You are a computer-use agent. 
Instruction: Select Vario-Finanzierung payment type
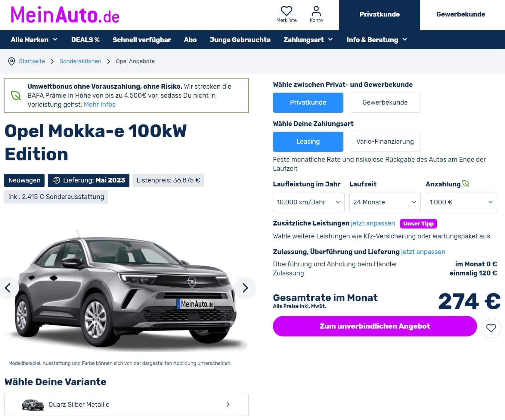(x=385, y=142)
